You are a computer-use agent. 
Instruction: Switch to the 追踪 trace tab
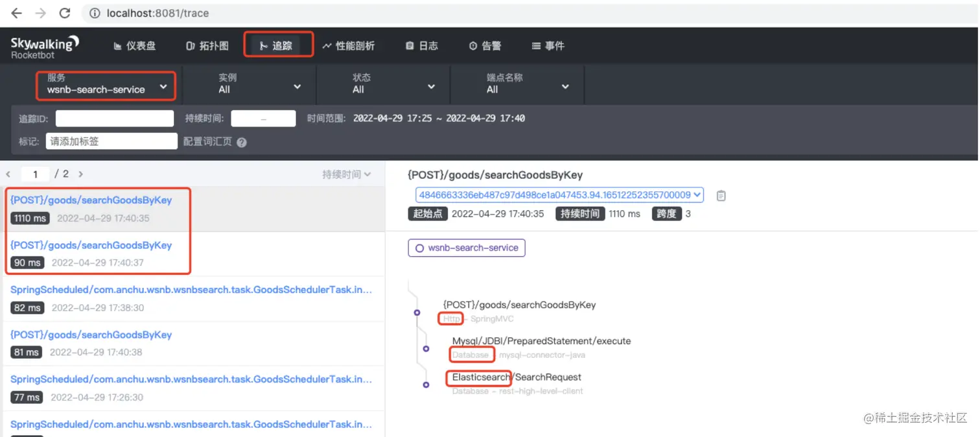pyautogui.click(x=276, y=46)
